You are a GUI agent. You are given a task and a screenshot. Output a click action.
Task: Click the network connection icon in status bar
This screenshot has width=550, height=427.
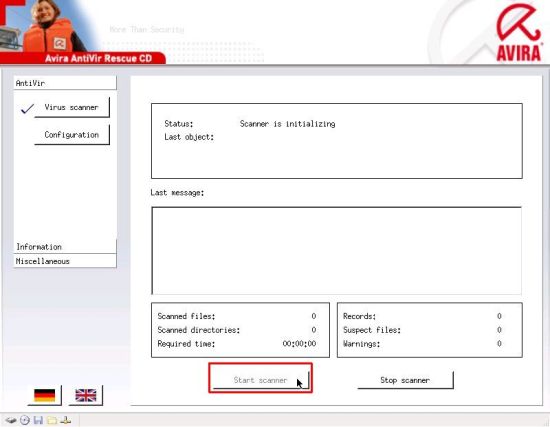point(65,420)
